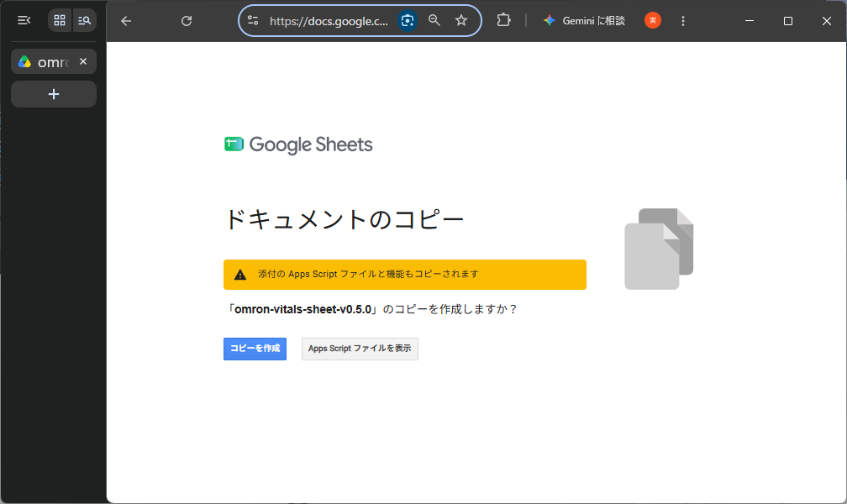Open the Extensions puzzle icon
Screen dimensions: 847x504
[x=503, y=20]
